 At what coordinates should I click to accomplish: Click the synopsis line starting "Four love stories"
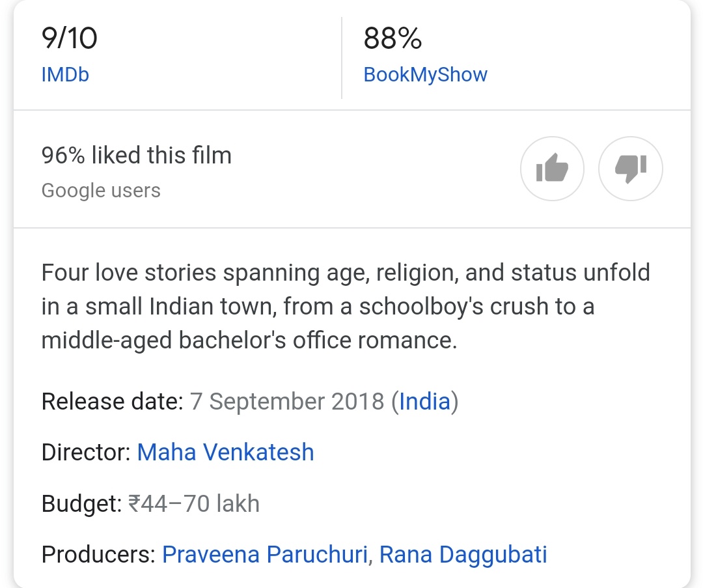[x=345, y=272]
